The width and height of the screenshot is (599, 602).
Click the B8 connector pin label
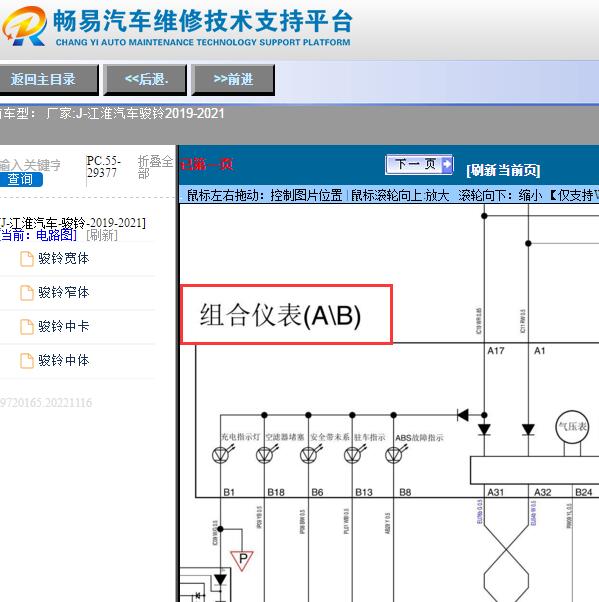[405, 492]
